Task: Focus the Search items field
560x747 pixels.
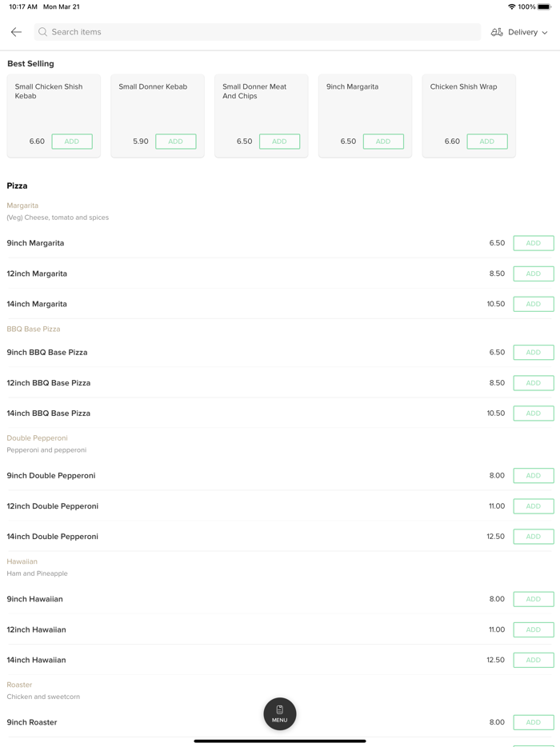Action: [x=256, y=32]
